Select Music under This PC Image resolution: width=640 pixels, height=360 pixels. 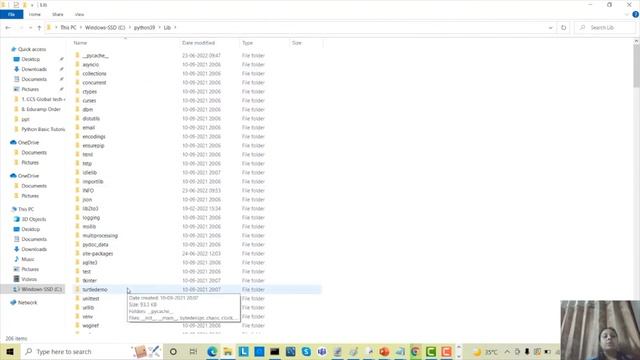28,259
